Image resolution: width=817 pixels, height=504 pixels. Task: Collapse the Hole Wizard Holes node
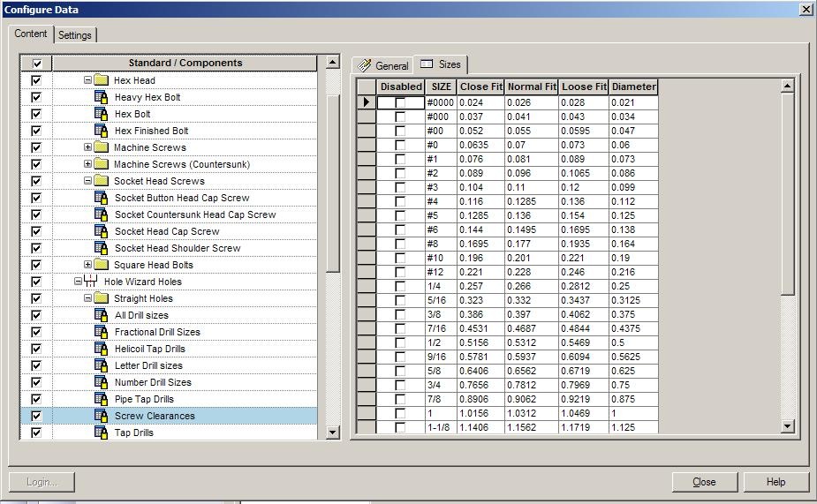[x=78, y=282]
